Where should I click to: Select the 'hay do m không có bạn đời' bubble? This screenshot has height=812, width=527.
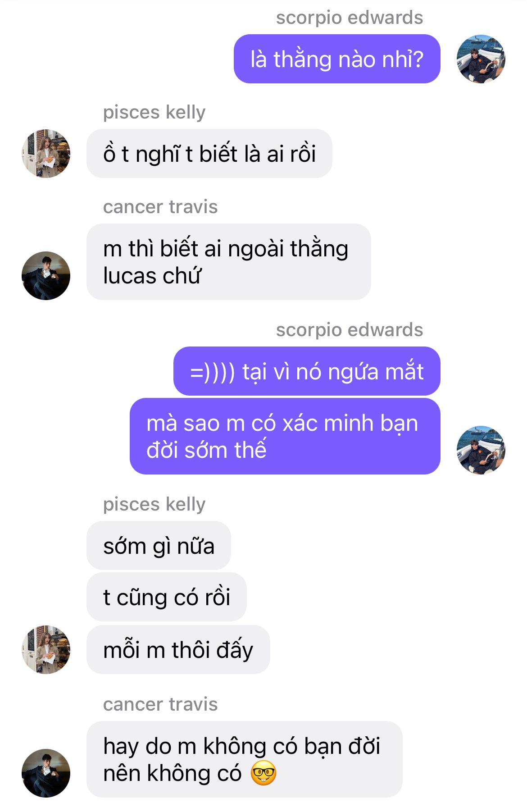click(x=245, y=759)
